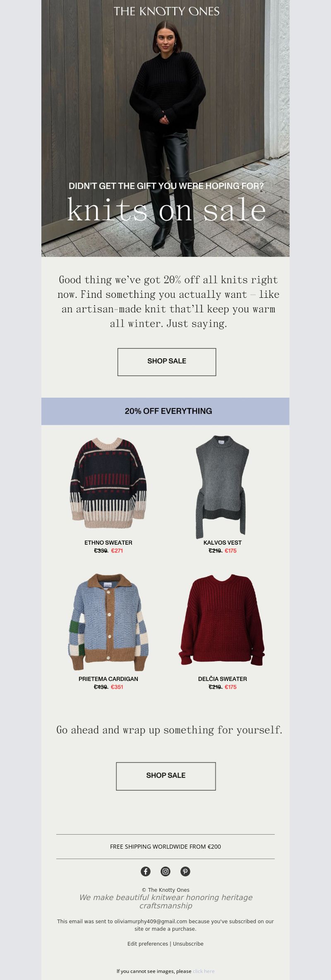331x980 pixels.
Task: Open the Pinterest social icon
Action: pos(185,871)
